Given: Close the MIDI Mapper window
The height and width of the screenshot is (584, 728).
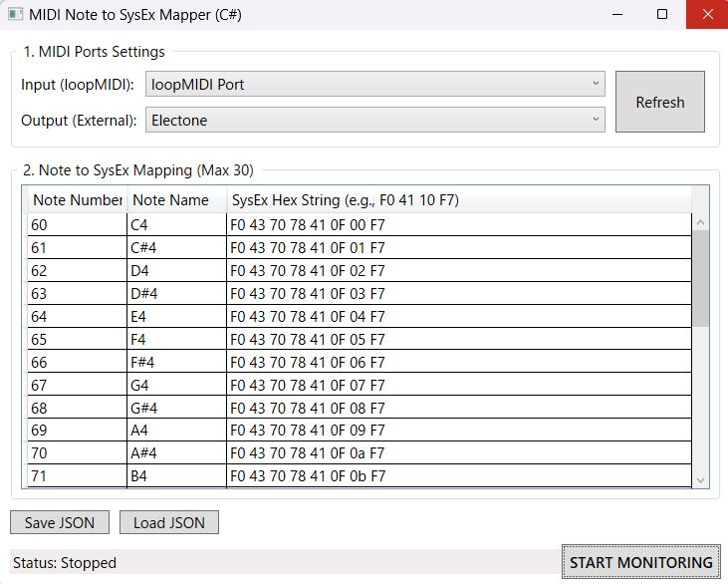Looking at the screenshot, I should [707, 14].
